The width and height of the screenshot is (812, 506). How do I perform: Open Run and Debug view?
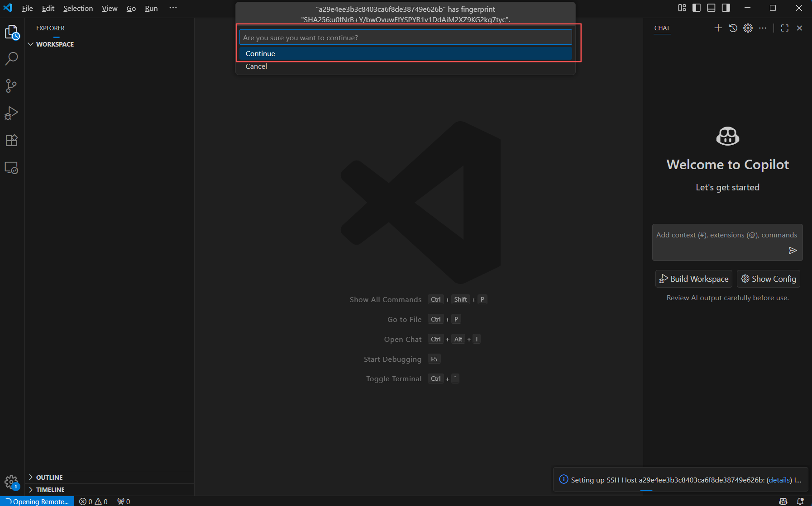(11, 113)
